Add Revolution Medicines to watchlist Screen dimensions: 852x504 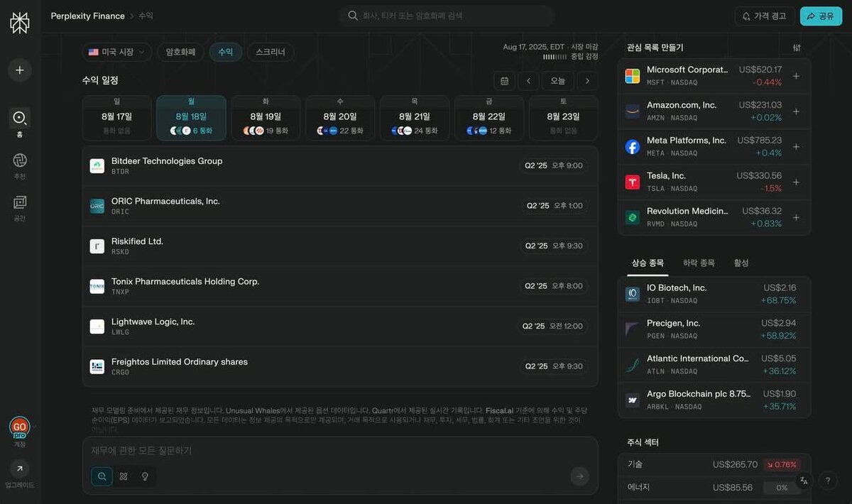click(796, 217)
